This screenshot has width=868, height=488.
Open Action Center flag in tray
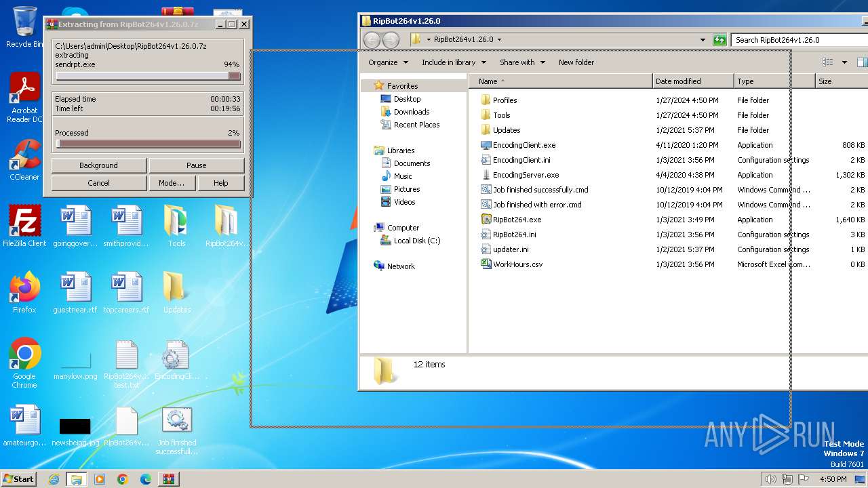(x=804, y=479)
